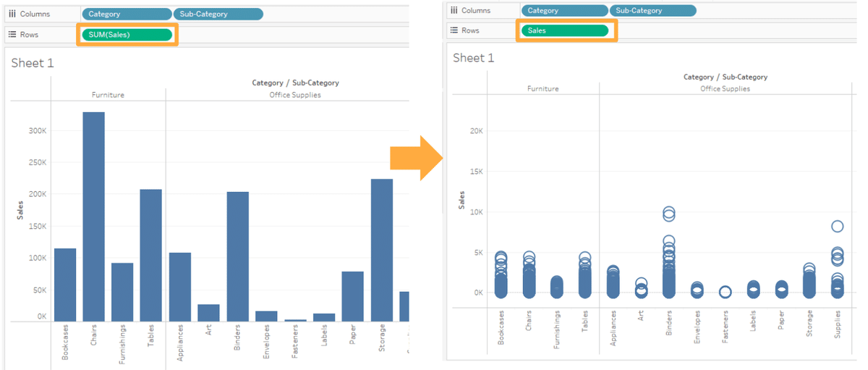The width and height of the screenshot is (868, 370).
Task: Select the Paper bar in left chart
Action: point(353,296)
